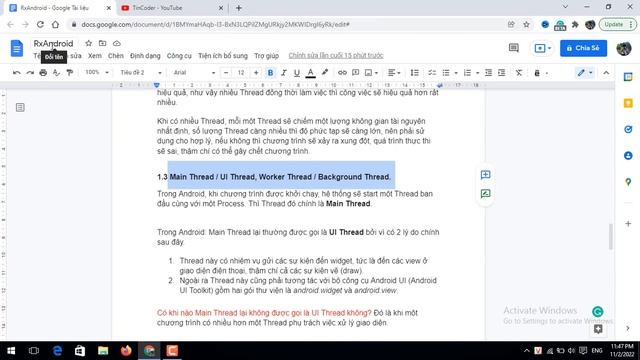Run spell check icon
The height and width of the screenshot is (360, 640).
pyautogui.click(x=56, y=73)
